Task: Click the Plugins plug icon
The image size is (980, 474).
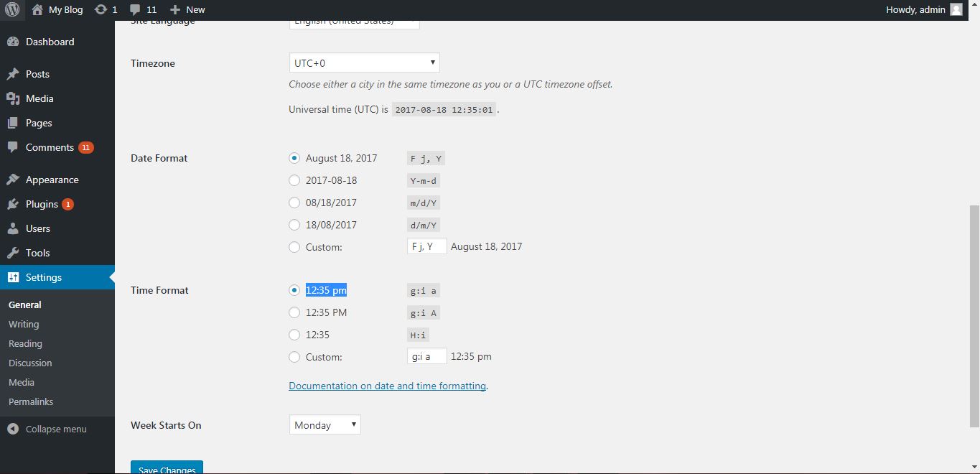Action: coord(13,204)
